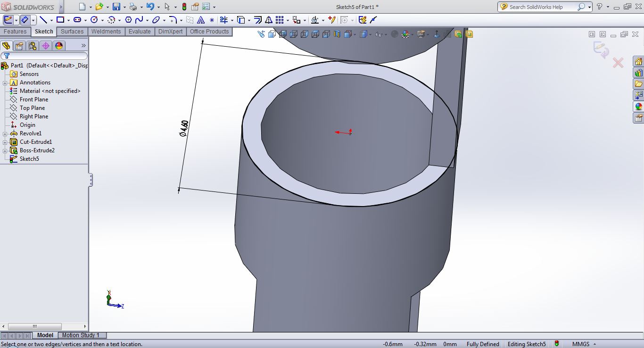Choose the Spline tool
The width and height of the screenshot is (644, 348).
pyautogui.click(x=139, y=20)
